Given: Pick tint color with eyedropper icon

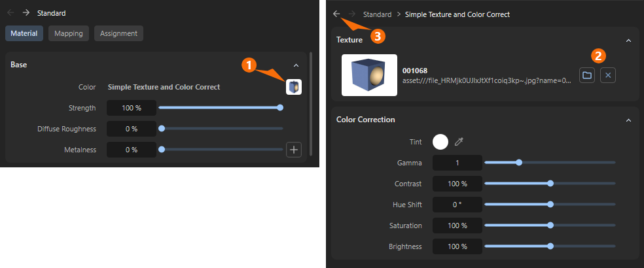Looking at the screenshot, I should (459, 142).
